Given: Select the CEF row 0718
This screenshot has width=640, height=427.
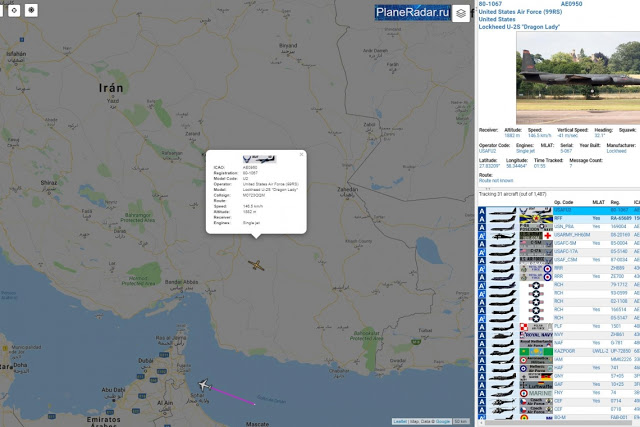Looking at the screenshot, I should (x=559, y=409).
